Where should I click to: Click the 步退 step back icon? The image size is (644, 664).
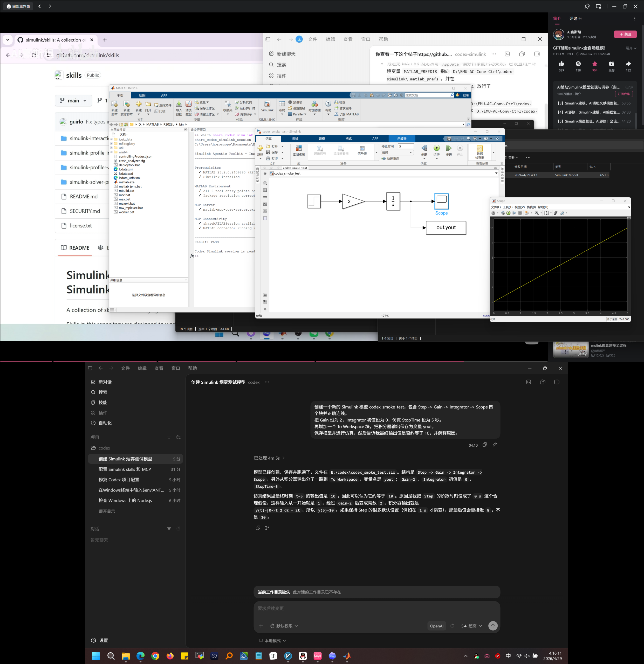tap(424, 151)
